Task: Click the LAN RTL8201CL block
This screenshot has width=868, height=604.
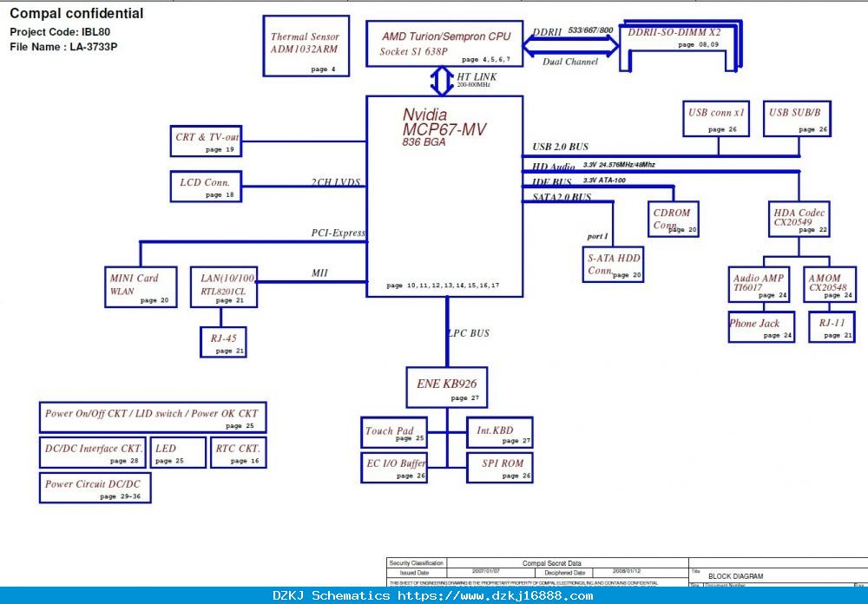Action: pos(224,286)
